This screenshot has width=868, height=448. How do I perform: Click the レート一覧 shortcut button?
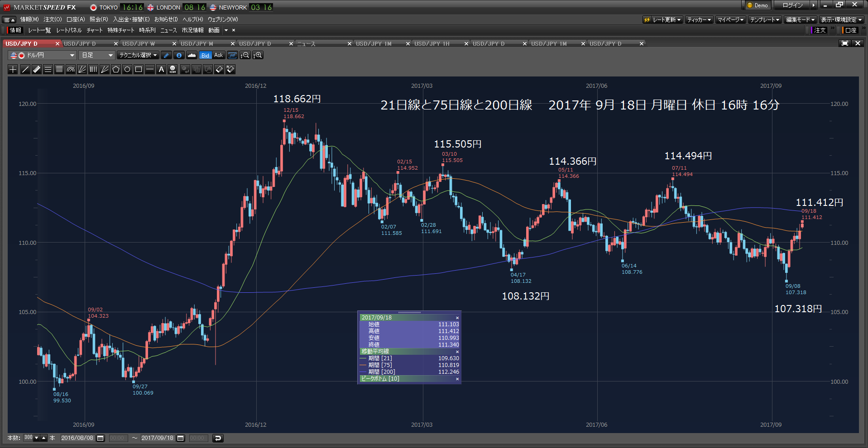[x=39, y=30]
